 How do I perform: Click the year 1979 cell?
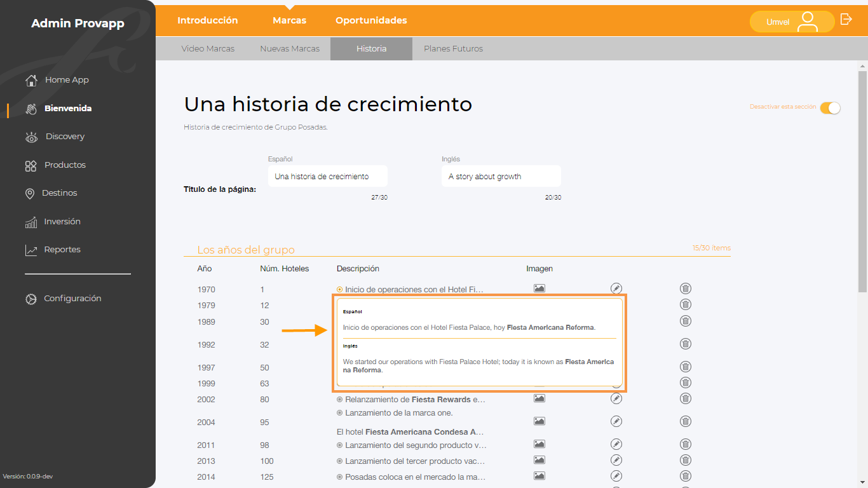(207, 306)
